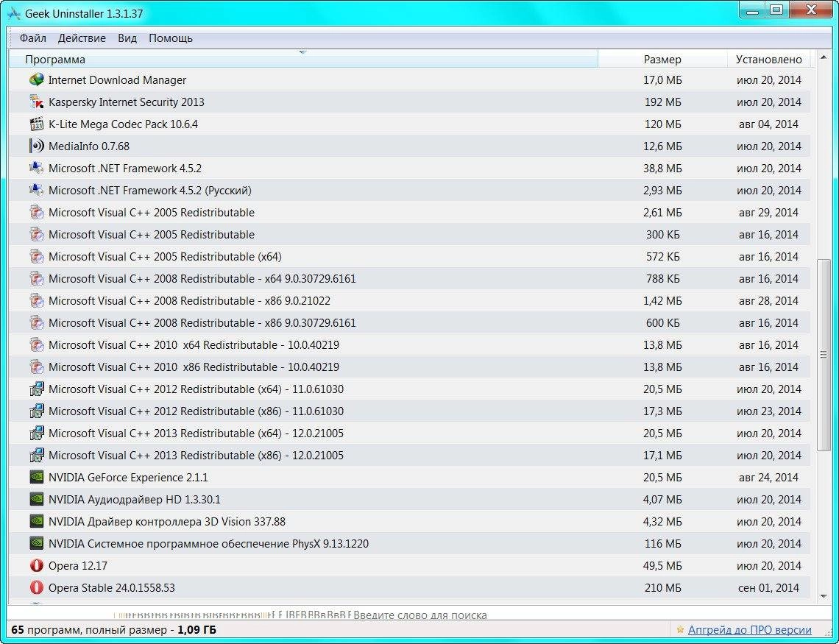
Task: Select NVIDIA Аудиодрайвер HD 1.3.30.1
Action: pos(409,499)
